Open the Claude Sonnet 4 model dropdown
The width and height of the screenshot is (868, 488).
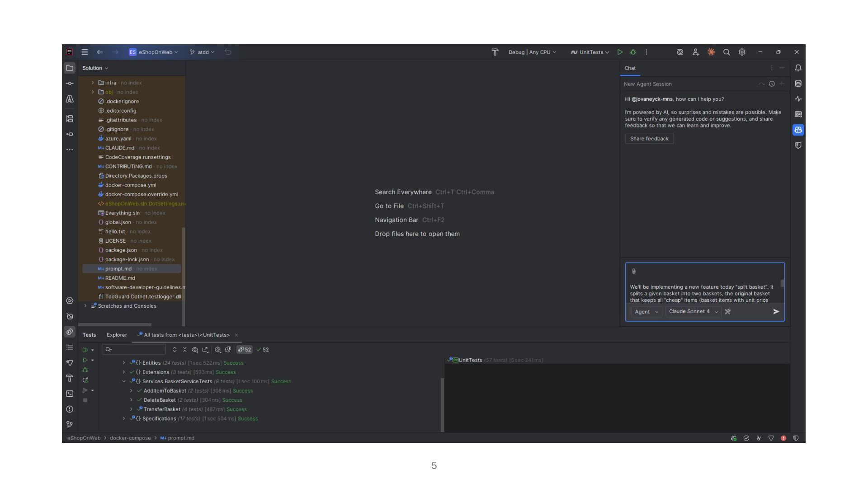(693, 312)
